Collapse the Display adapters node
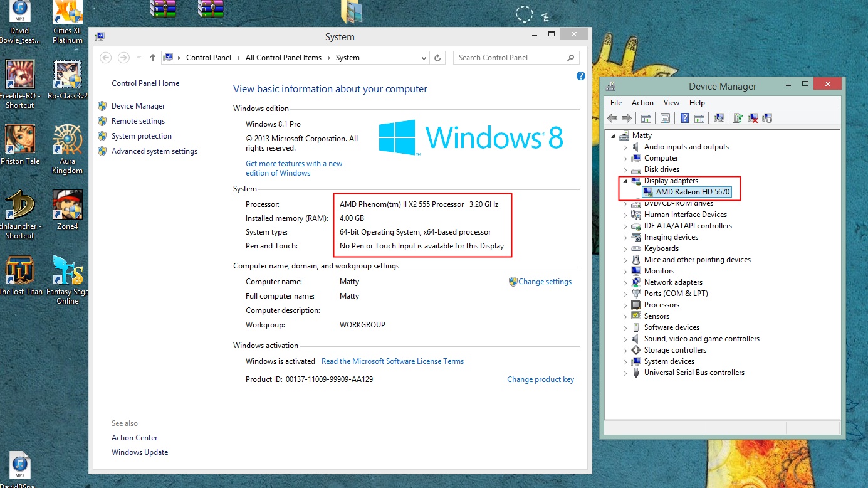This screenshot has width=868, height=488. click(x=625, y=181)
